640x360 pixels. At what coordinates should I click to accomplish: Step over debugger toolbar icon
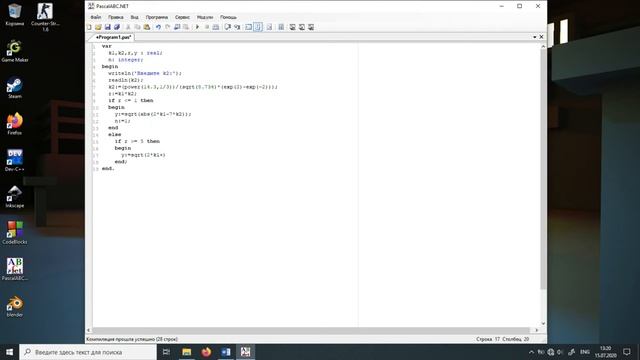coord(228,27)
